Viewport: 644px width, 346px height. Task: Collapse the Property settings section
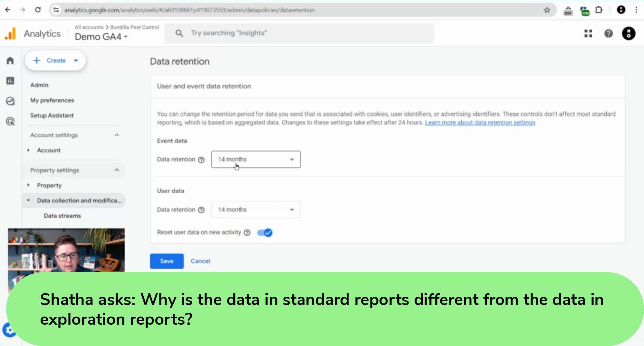pos(117,170)
